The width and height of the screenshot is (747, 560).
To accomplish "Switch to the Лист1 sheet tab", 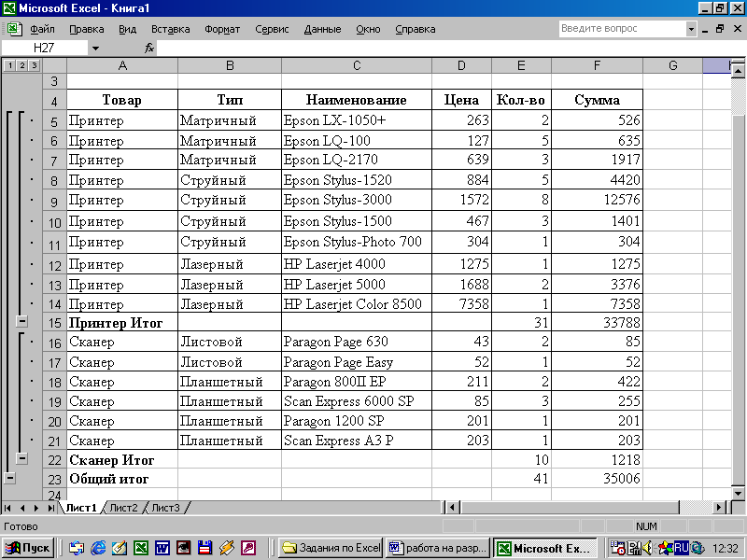I will click(81, 508).
